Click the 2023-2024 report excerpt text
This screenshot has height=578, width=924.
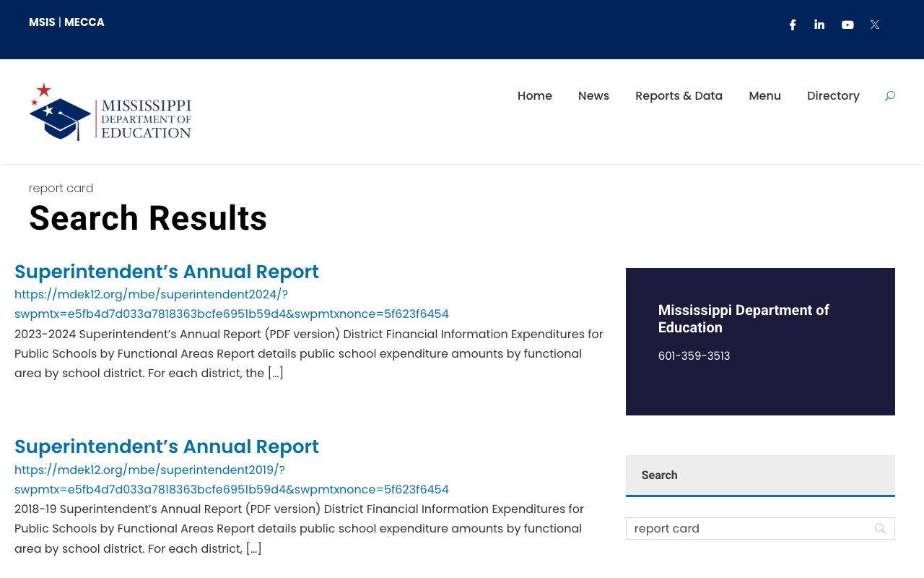coord(309,354)
